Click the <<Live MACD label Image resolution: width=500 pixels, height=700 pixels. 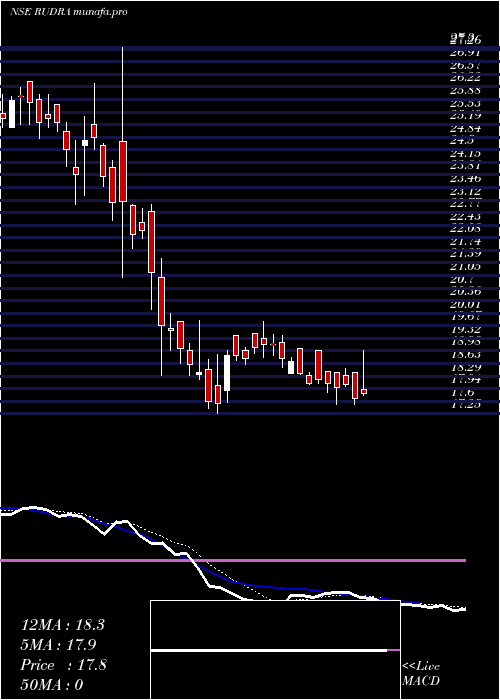pos(421,674)
